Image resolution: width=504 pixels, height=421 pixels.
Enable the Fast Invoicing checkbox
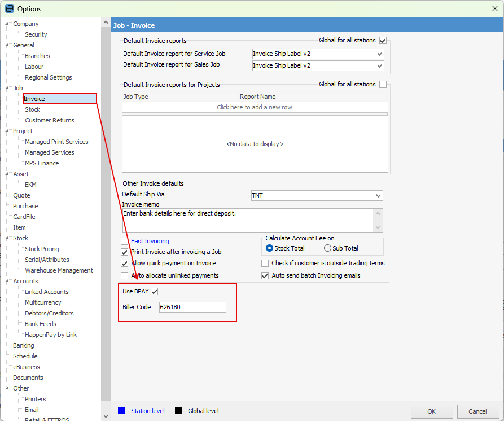(x=124, y=241)
